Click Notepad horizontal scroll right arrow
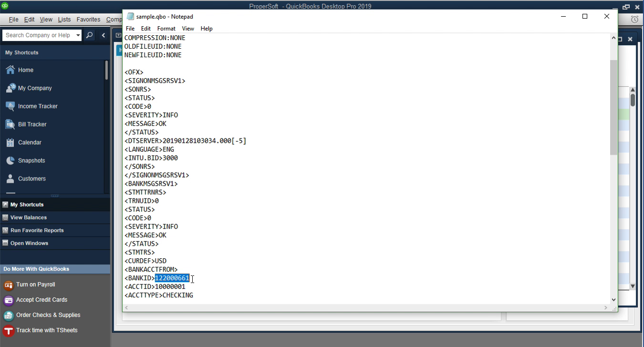Viewport: 644px width, 347px height. 606,308
